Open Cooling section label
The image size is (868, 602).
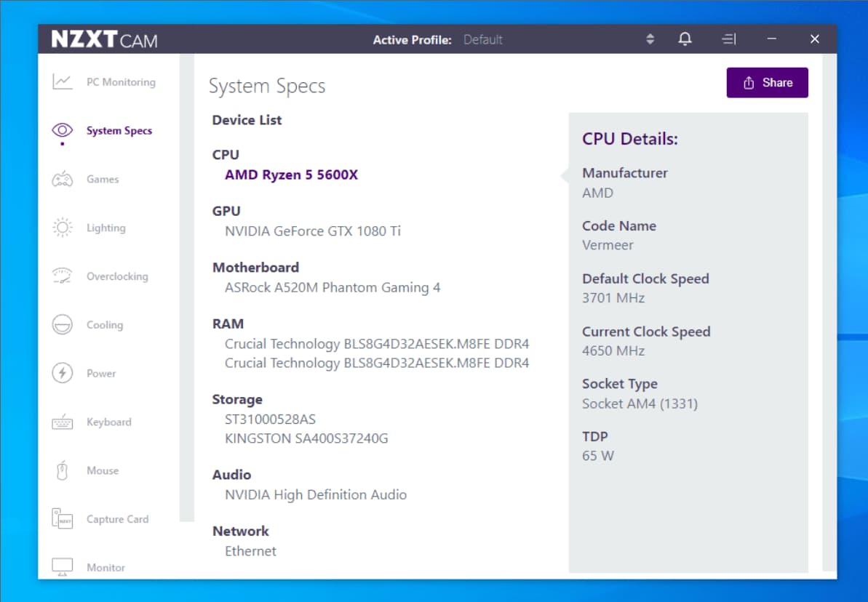pyautogui.click(x=105, y=325)
